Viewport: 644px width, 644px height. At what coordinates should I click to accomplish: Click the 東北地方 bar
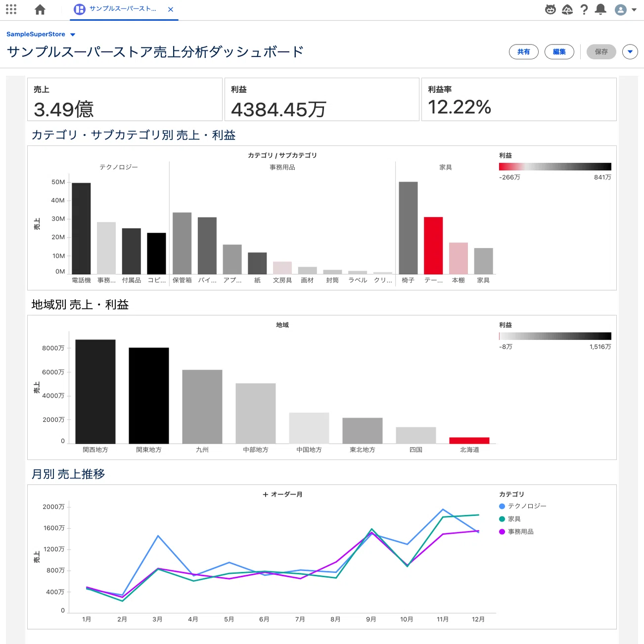(363, 431)
